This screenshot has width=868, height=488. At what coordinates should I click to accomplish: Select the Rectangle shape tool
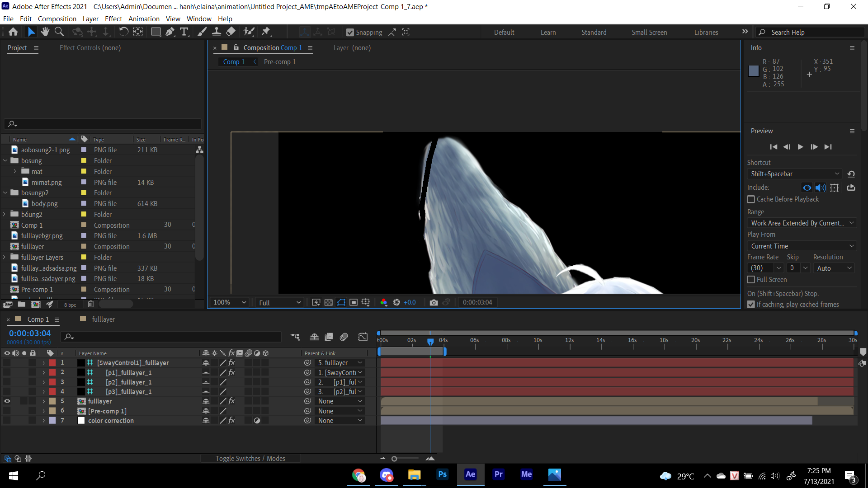coord(156,32)
